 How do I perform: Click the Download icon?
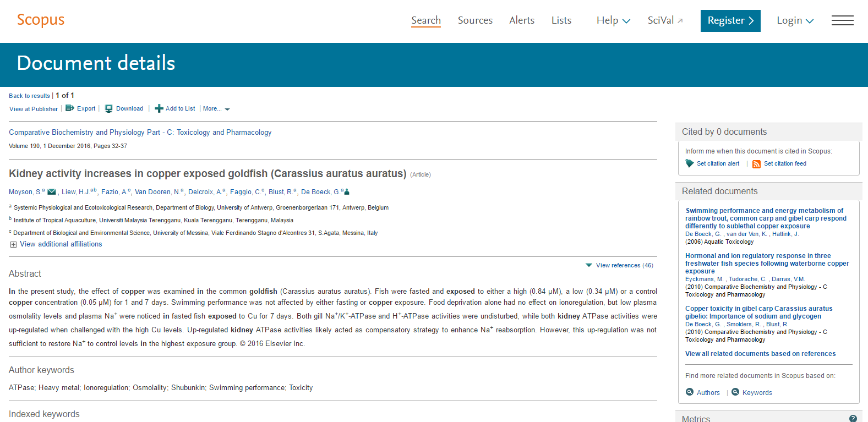[x=109, y=109]
